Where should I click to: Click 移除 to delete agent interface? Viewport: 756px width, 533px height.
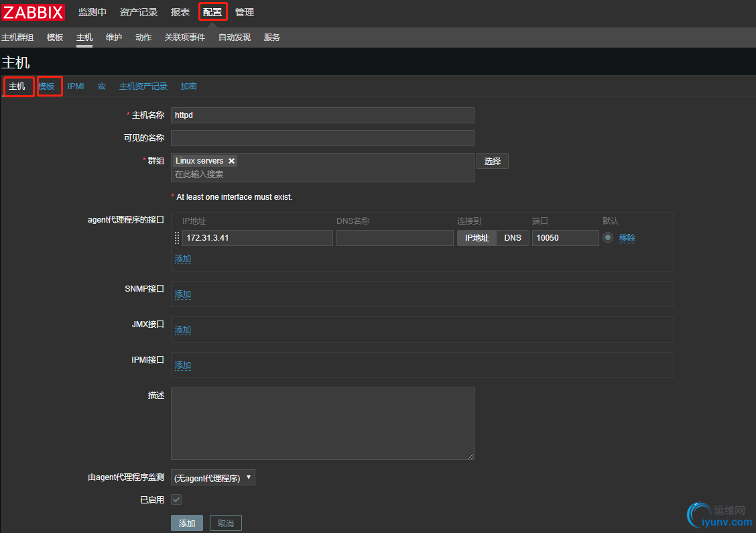pos(627,238)
